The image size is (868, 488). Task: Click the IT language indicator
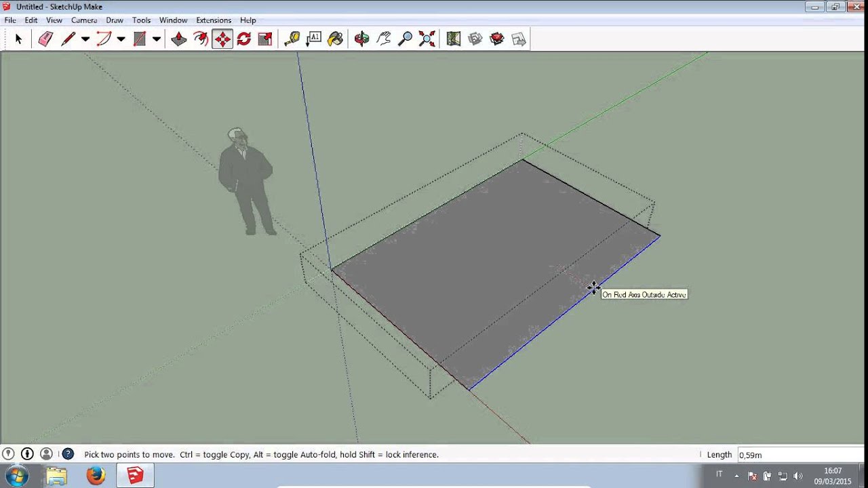pyautogui.click(x=719, y=474)
